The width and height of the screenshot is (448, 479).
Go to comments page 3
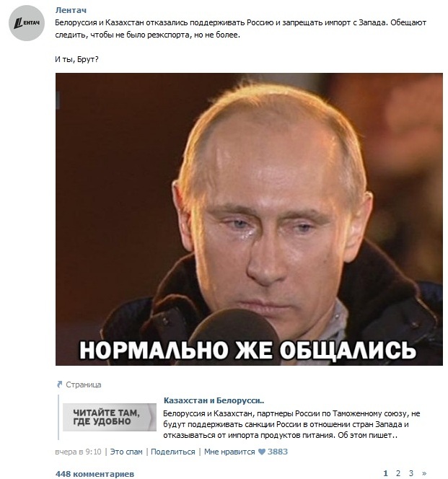click(x=410, y=473)
